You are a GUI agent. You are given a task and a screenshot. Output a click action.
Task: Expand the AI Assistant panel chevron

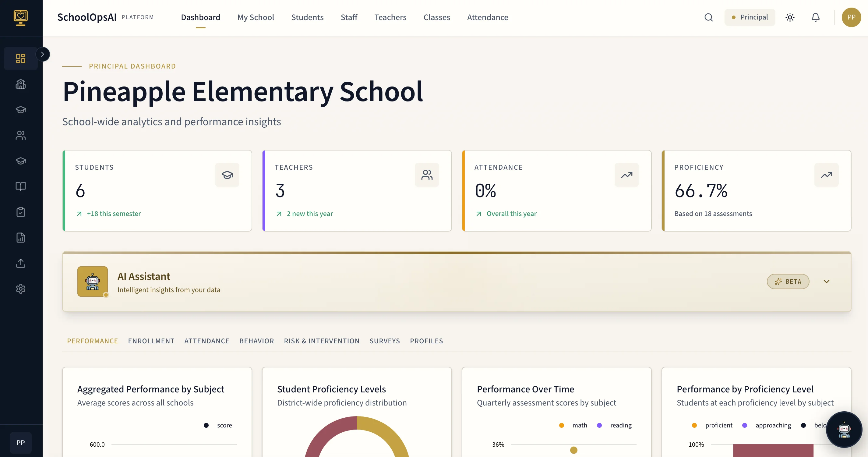tap(827, 282)
